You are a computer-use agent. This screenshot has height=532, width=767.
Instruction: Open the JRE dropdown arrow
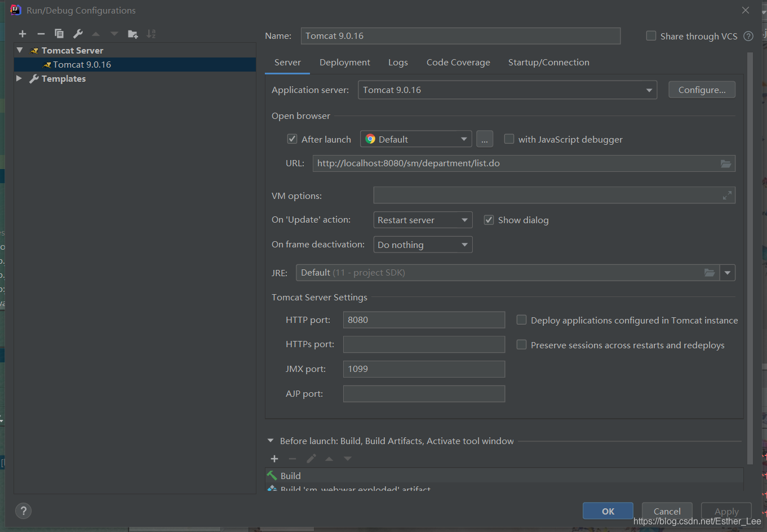[x=728, y=273]
